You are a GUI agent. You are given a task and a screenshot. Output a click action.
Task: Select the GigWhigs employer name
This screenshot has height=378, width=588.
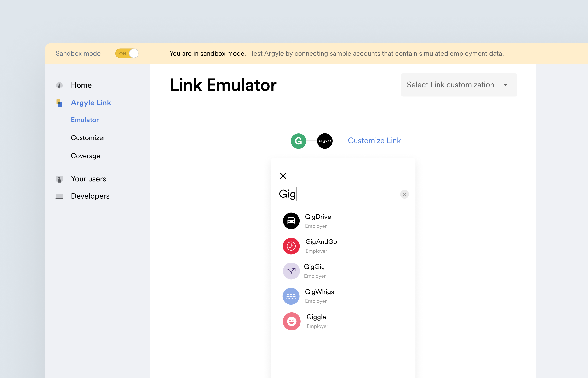pyautogui.click(x=319, y=292)
